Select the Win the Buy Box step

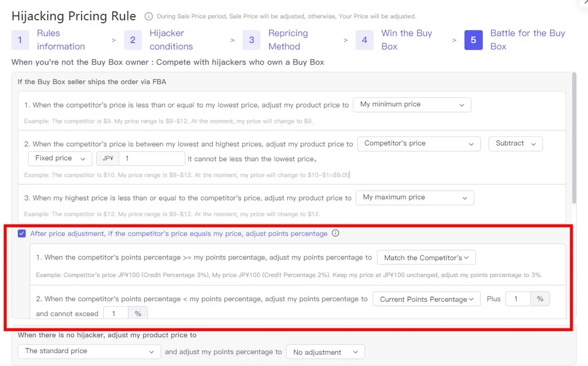[406, 40]
